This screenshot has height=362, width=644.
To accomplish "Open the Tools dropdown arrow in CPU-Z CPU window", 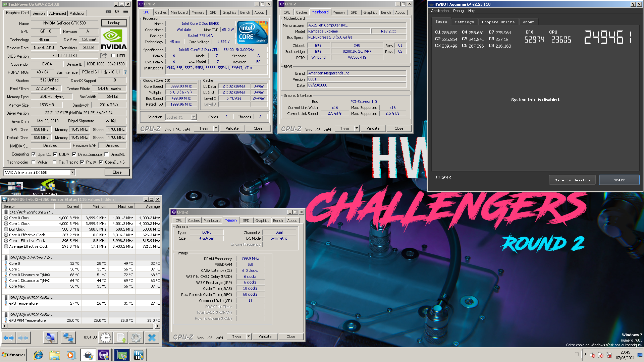I will (x=216, y=128).
